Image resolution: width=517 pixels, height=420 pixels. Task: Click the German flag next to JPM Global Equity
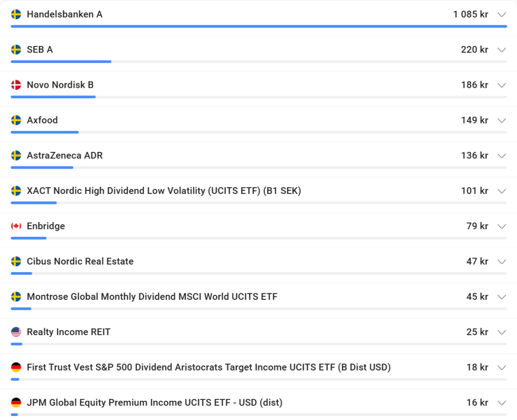pos(16,403)
